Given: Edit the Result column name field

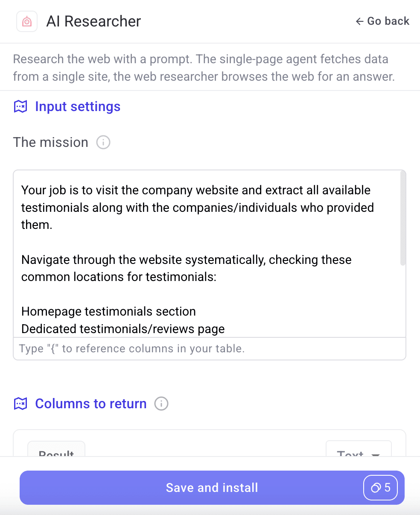Looking at the screenshot, I should (56, 454).
